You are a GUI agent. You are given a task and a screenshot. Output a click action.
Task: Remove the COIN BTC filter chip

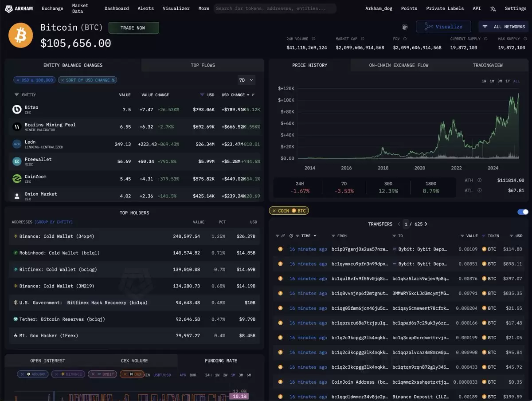point(274,211)
